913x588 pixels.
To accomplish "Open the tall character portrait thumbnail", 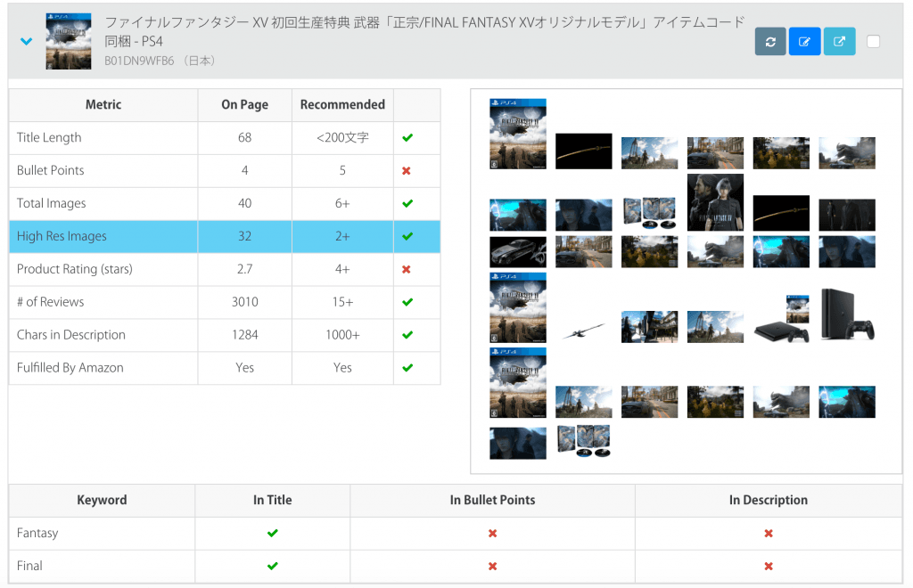I will coord(715,202).
